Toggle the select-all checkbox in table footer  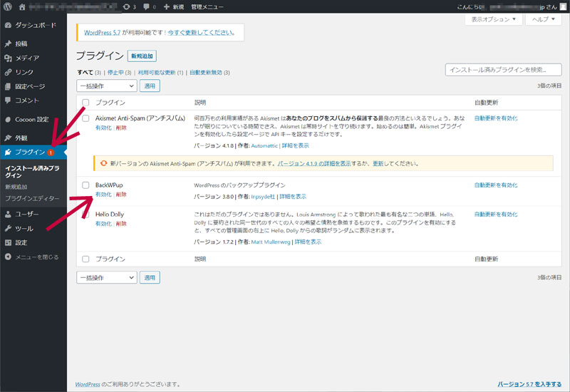85,259
